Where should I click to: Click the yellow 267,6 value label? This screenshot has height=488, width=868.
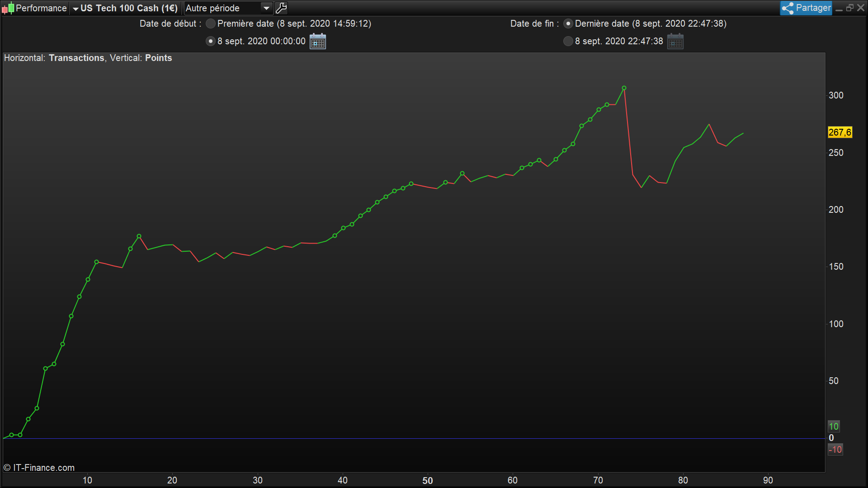(x=840, y=132)
